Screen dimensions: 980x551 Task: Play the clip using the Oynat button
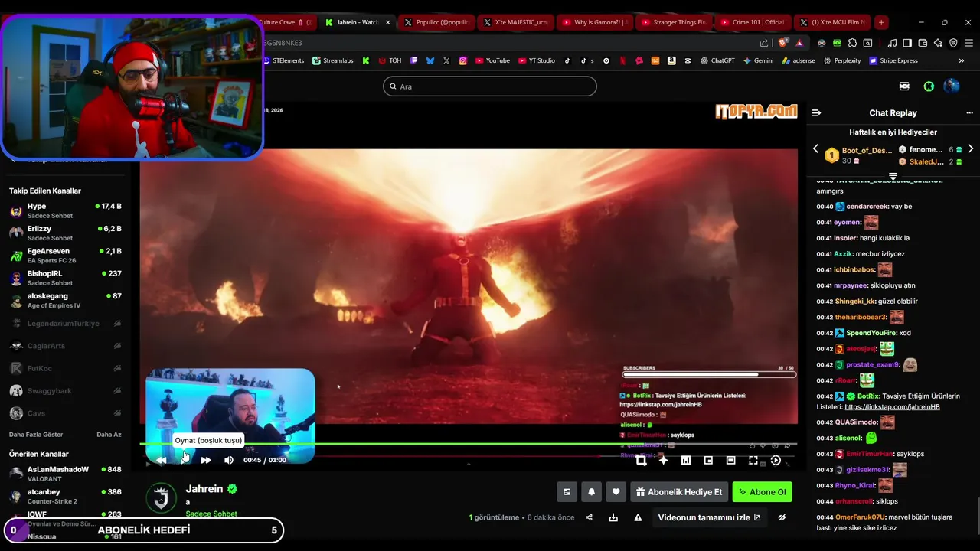tap(185, 459)
